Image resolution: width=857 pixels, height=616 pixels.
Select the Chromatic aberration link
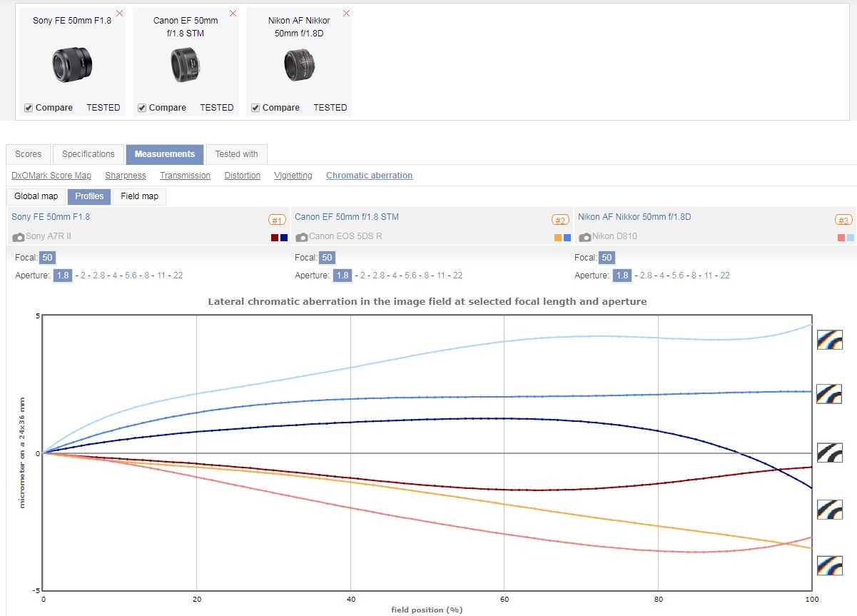tap(369, 176)
